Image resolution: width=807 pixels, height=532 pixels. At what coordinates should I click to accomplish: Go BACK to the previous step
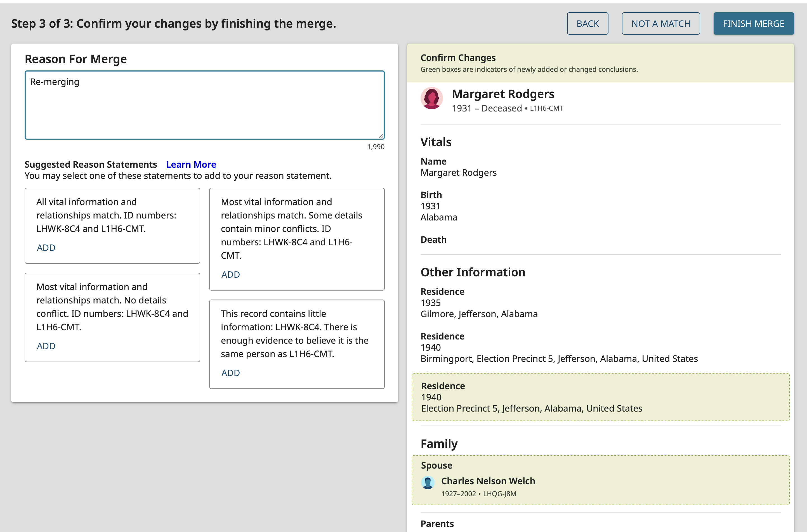coord(587,23)
